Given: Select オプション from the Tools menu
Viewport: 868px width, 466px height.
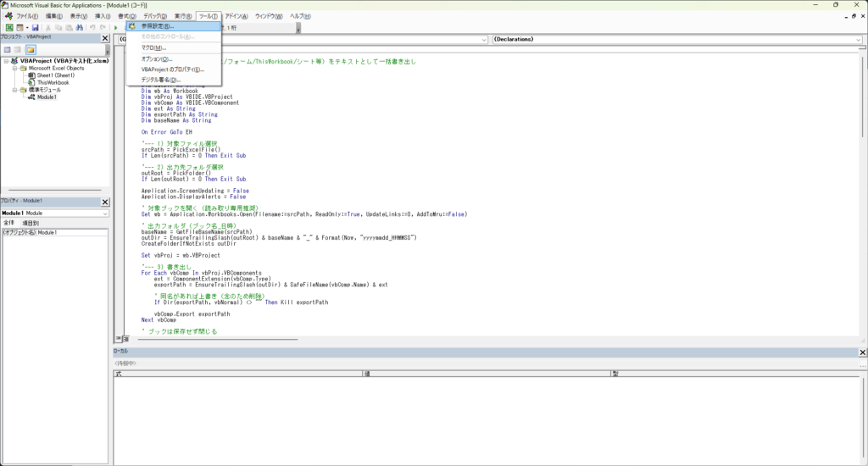Looking at the screenshot, I should click(x=155, y=58).
